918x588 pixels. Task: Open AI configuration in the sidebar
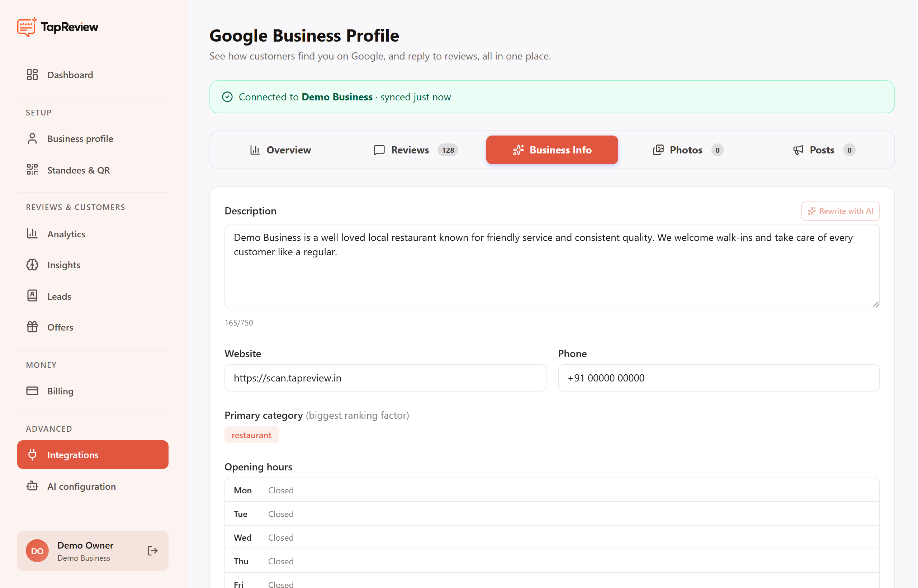coord(93,487)
